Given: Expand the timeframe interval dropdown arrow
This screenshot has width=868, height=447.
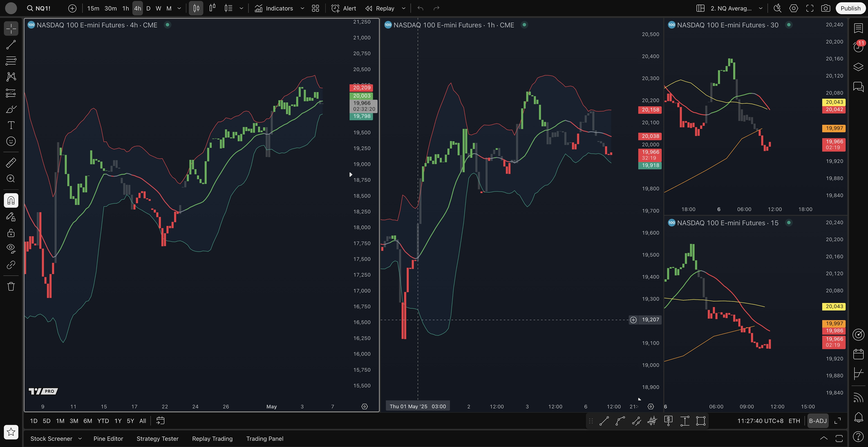Looking at the screenshot, I should coord(179,8).
